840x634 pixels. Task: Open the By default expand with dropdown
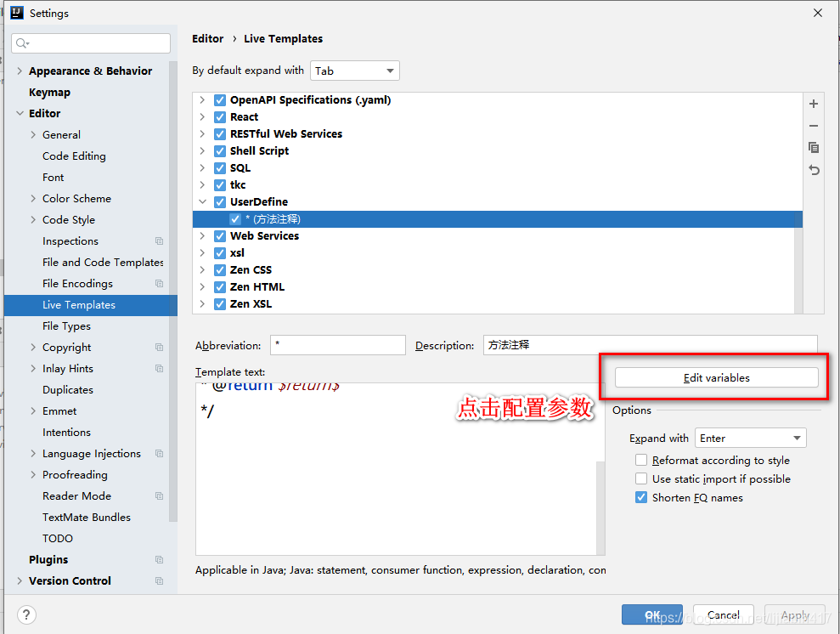click(x=355, y=71)
